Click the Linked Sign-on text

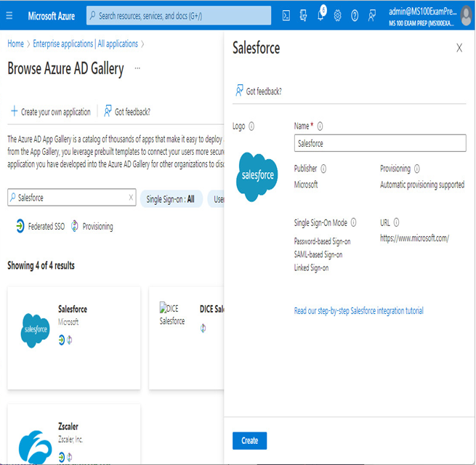click(x=311, y=267)
